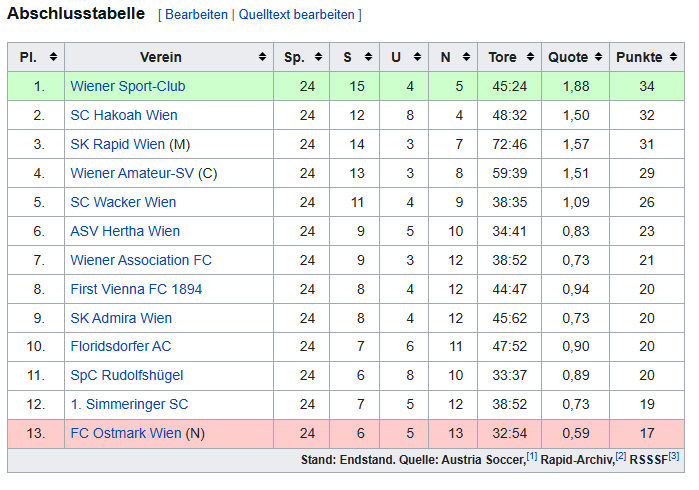Follow Floridsdorfer AC link

pyautogui.click(x=121, y=347)
